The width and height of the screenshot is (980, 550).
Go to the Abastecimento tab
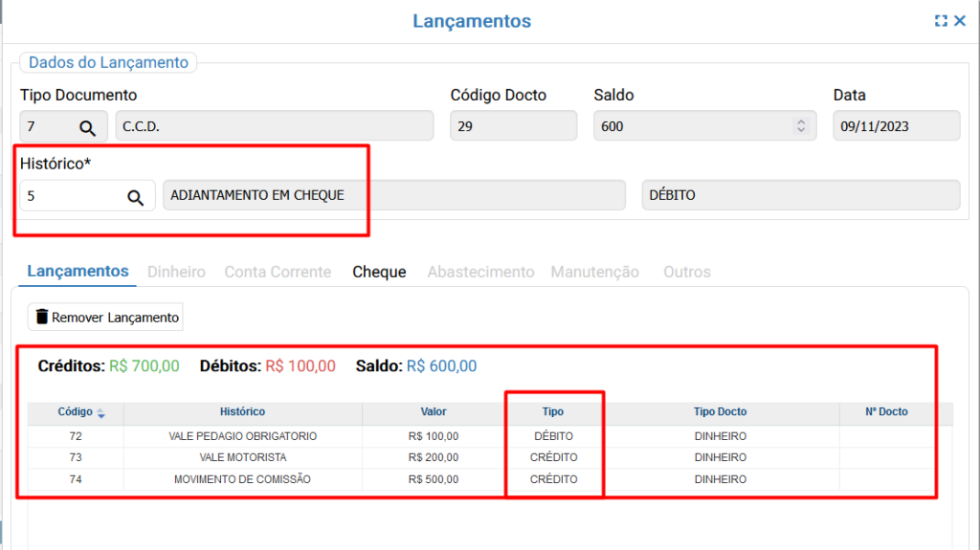click(480, 272)
